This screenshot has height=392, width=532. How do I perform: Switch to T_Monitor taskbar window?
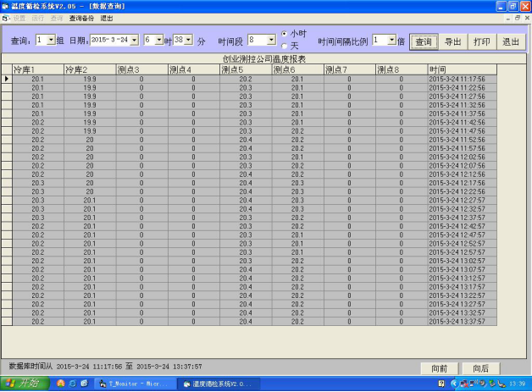click(135, 384)
